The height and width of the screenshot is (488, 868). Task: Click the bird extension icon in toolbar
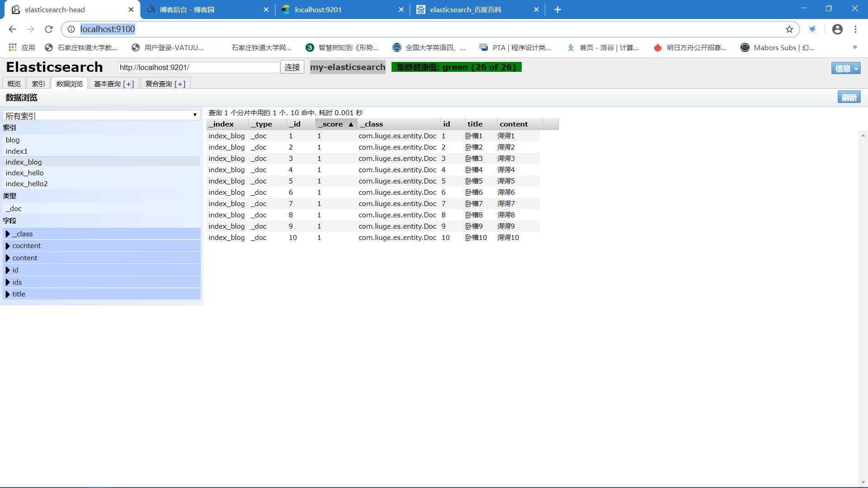(812, 29)
